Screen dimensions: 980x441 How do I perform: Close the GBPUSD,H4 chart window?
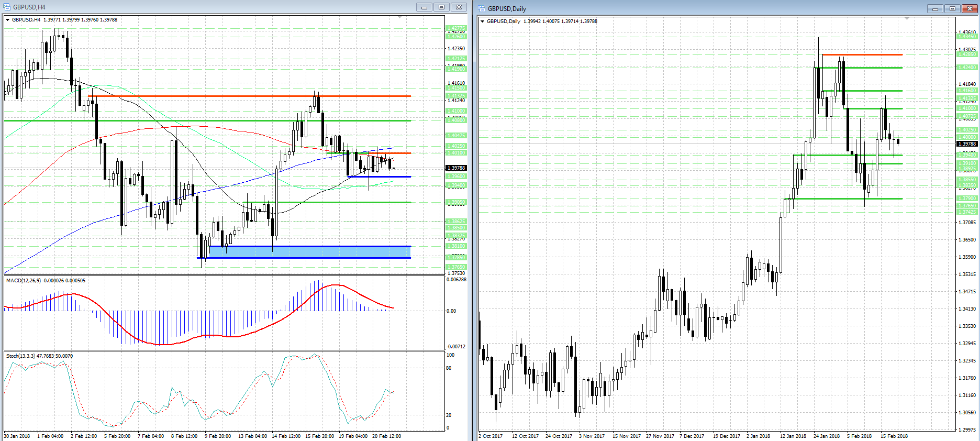[x=459, y=7]
